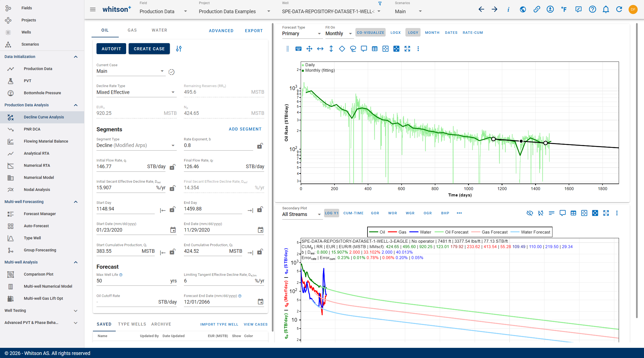Click the AUTOFIT button
This screenshot has height=358, width=644.
(x=111, y=49)
